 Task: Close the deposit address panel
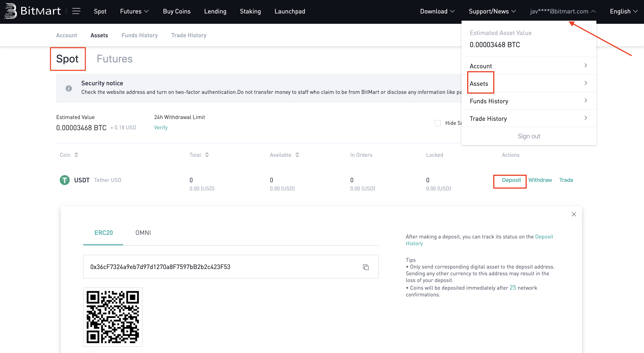[x=574, y=214]
